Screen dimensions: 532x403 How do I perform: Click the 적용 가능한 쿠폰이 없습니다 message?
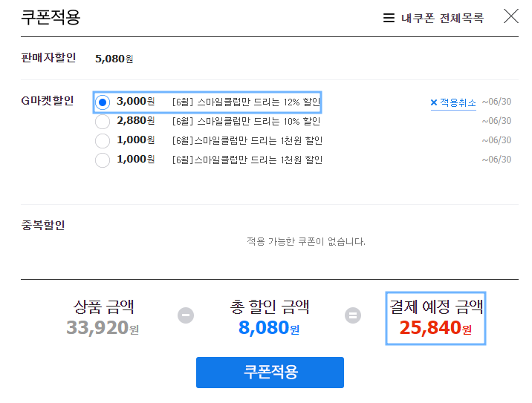pos(305,241)
